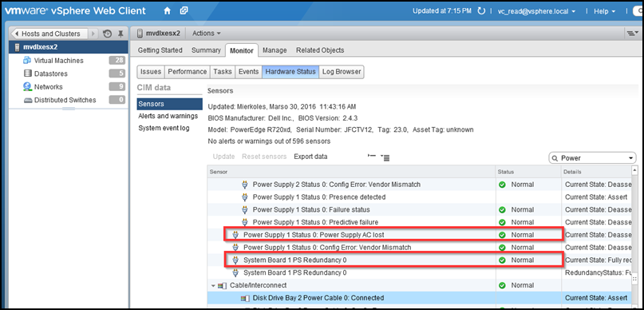Collapse the Cable/Interconnect sensor group
The height and width of the screenshot is (310, 644).
pos(213,285)
